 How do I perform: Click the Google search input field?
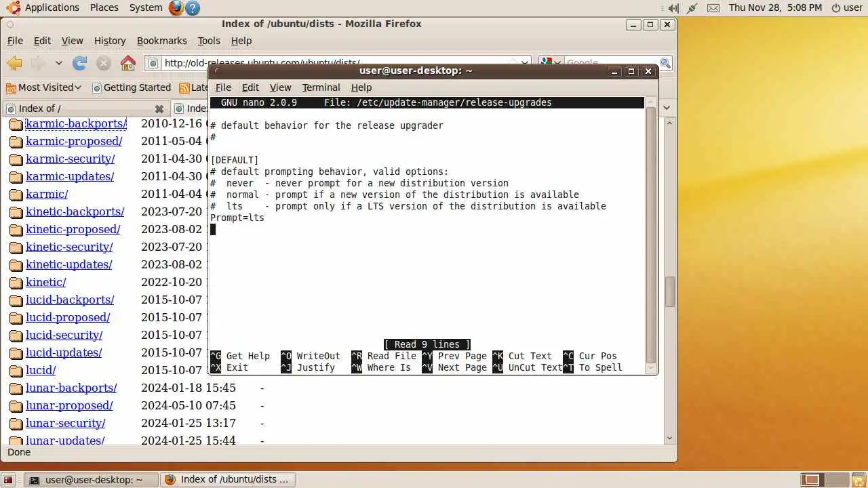(x=610, y=63)
